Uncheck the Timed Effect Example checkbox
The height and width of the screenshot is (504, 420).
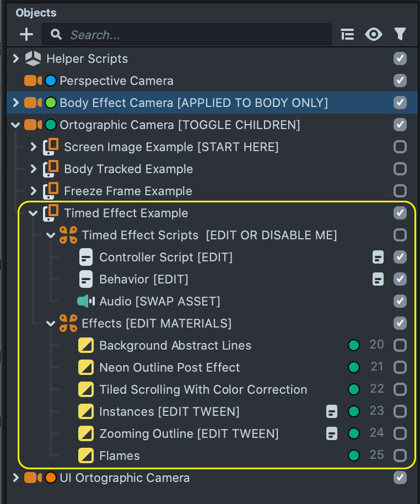pos(400,213)
